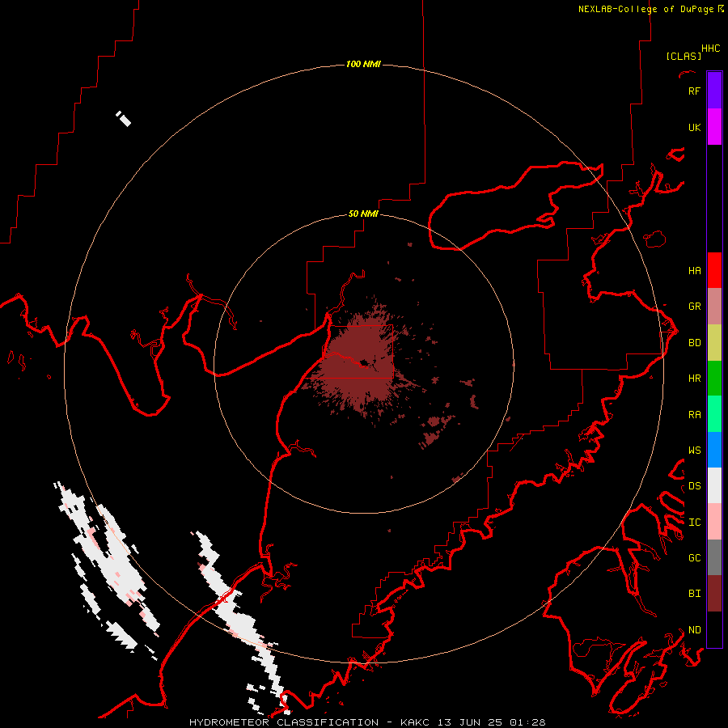The width and height of the screenshot is (728, 728).
Task: Select the GC gray legend swatch
Action: pyautogui.click(x=714, y=557)
